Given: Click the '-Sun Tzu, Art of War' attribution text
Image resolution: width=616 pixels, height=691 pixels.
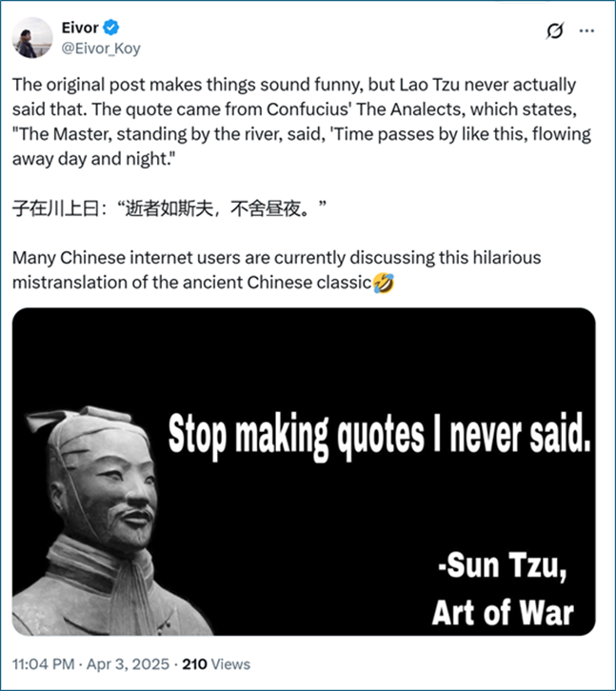Looking at the screenshot, I should (x=503, y=589).
